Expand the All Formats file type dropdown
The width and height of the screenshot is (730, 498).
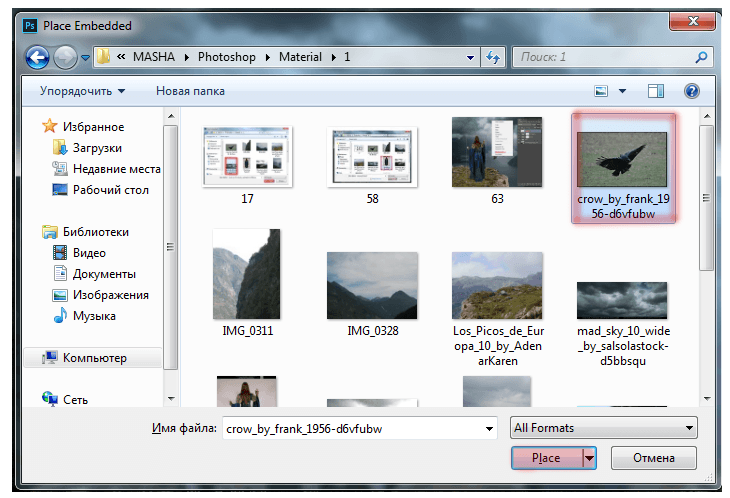pos(603,428)
